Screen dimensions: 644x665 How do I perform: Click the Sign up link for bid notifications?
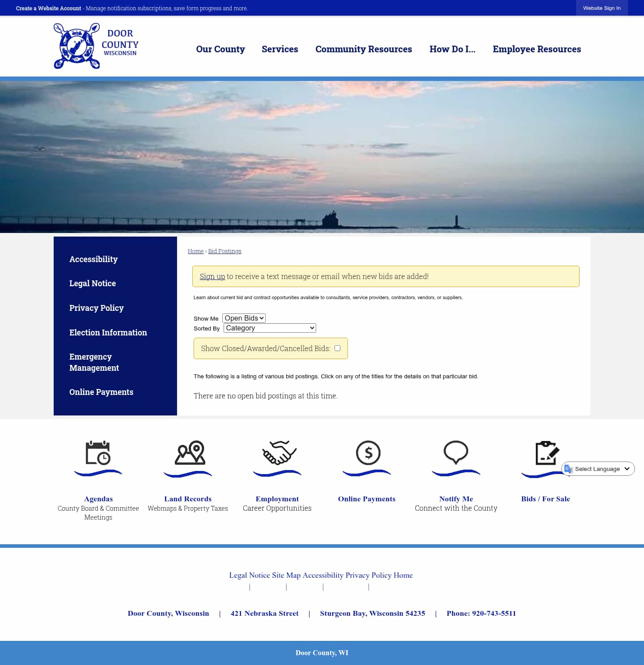pos(212,276)
